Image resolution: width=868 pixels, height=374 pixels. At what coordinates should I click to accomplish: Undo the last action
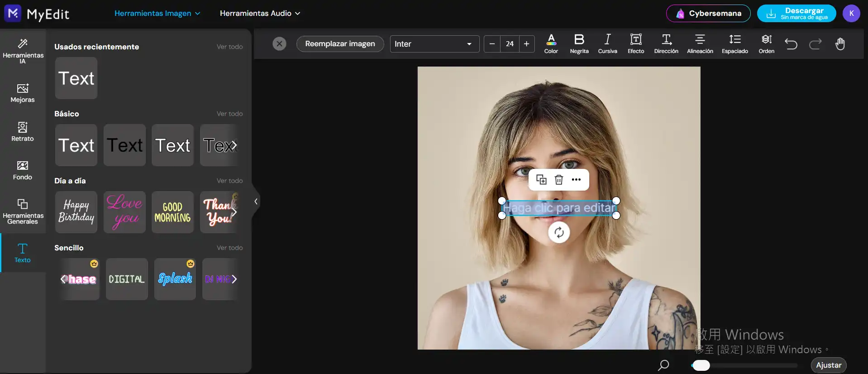(791, 44)
